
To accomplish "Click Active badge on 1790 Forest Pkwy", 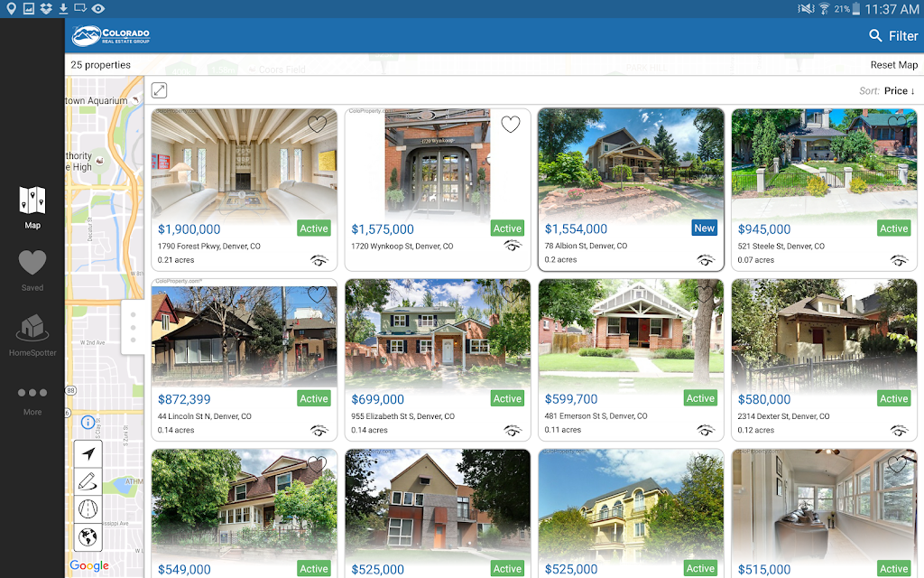I will (x=313, y=228).
